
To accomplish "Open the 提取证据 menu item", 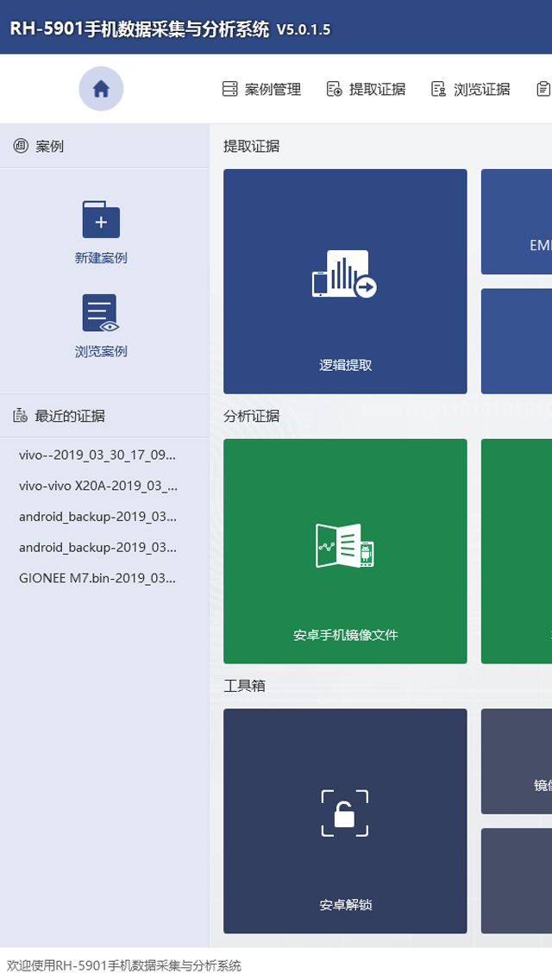I will click(x=366, y=89).
